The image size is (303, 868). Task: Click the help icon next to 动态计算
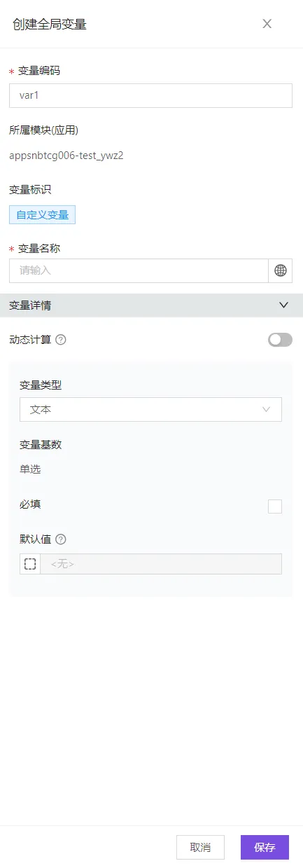61,340
